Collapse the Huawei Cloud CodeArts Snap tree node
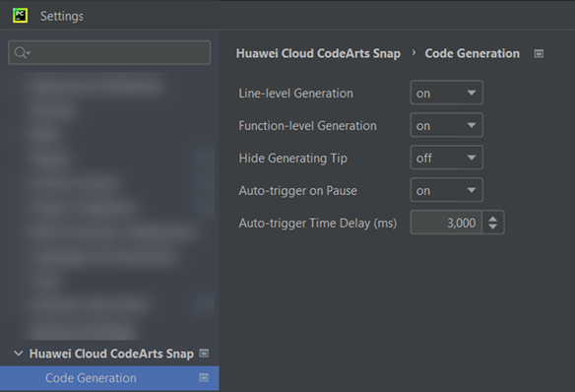Screen dimensions: 575x392 pos(19,354)
